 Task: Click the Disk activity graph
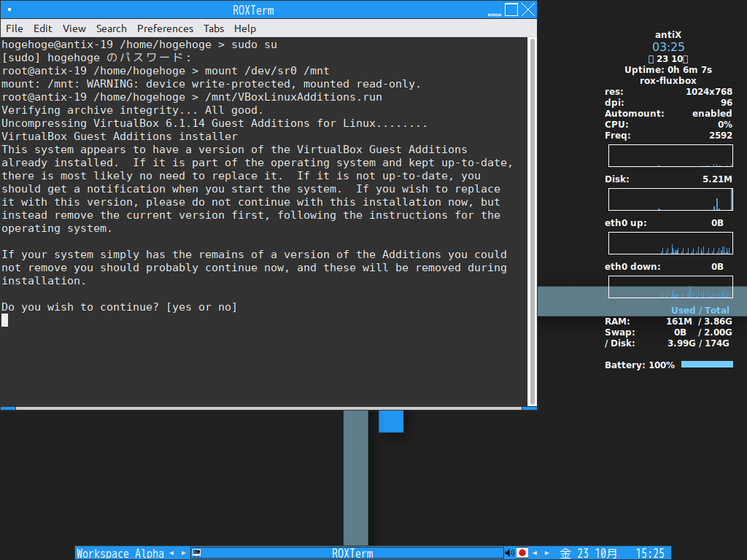[670, 200]
